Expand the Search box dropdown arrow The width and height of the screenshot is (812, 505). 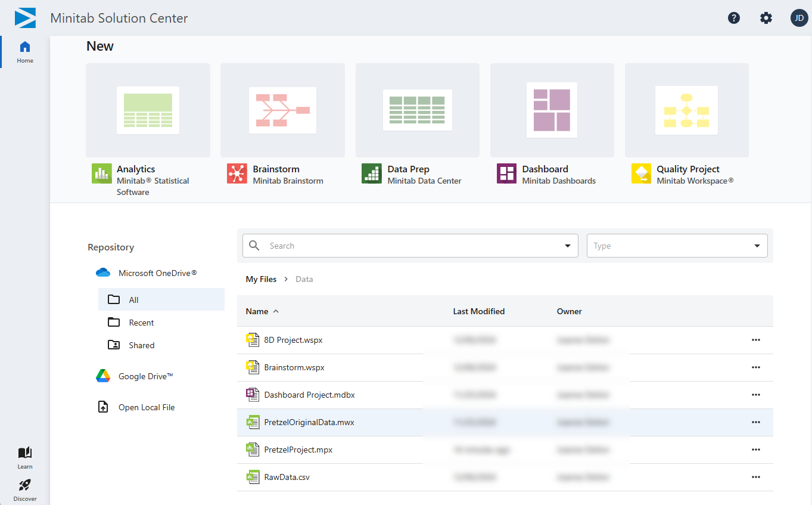click(567, 246)
